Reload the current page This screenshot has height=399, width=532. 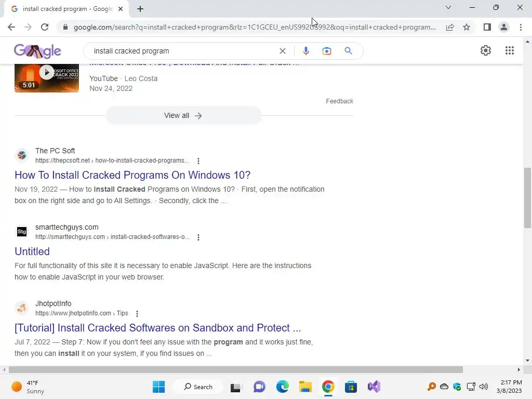(x=45, y=27)
